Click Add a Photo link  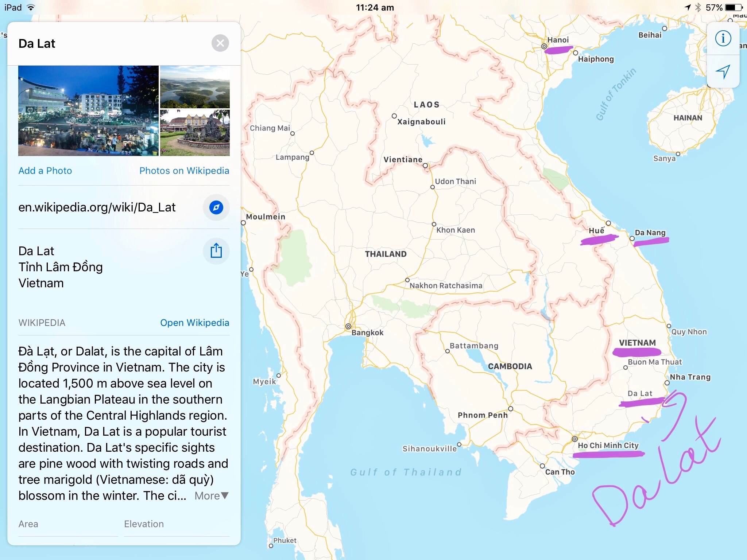click(45, 171)
